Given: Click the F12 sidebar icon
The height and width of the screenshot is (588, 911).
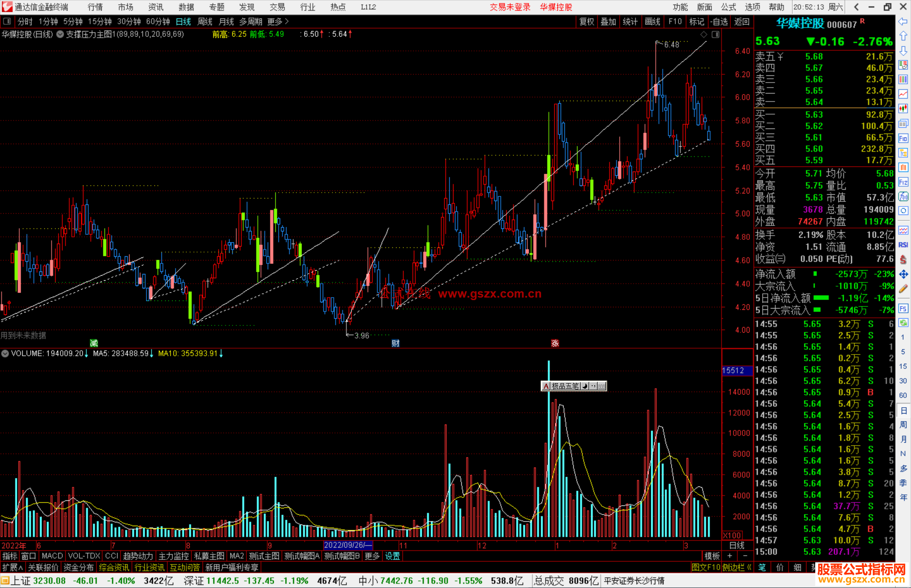Looking at the screenshot, I should [x=903, y=182].
